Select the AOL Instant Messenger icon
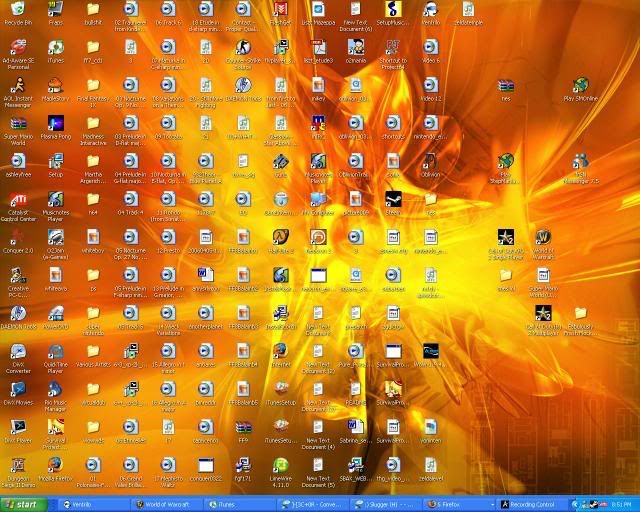The image size is (640, 512). 18,86
